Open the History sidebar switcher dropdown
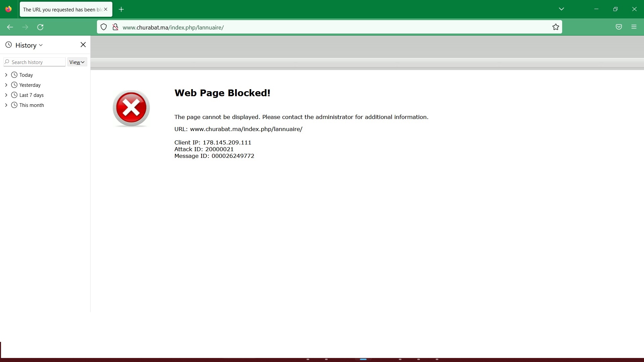The width and height of the screenshot is (644, 362). 29,45
